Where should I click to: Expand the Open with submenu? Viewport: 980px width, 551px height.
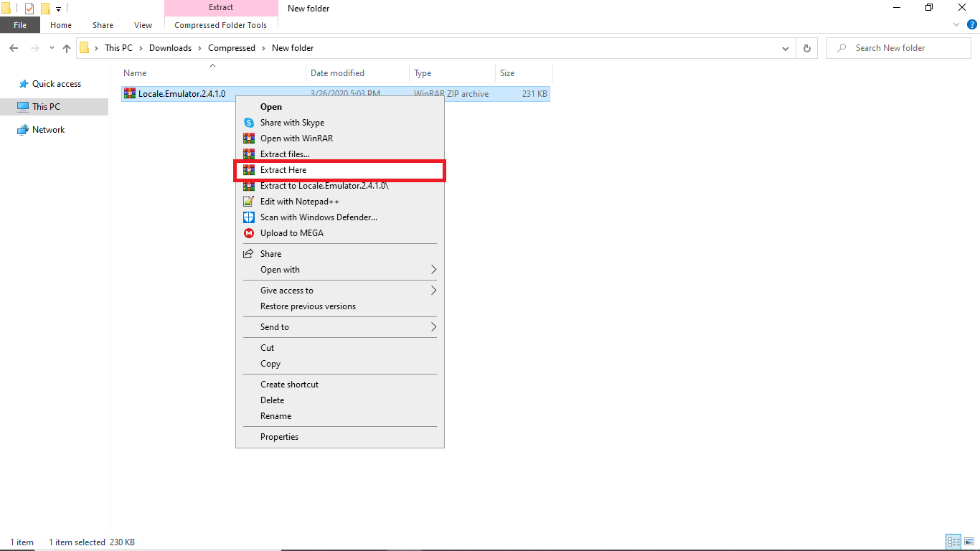pyautogui.click(x=433, y=270)
